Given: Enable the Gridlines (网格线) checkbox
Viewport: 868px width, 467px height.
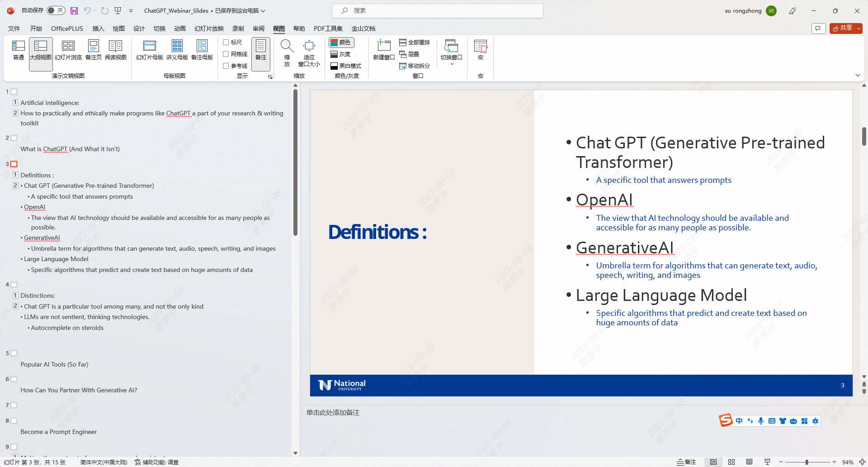Looking at the screenshot, I should (226, 54).
